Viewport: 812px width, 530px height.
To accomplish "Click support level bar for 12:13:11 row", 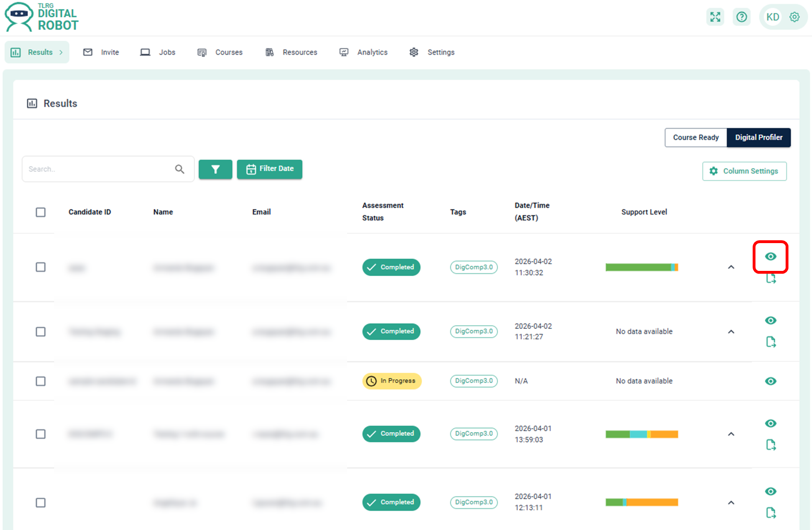I will coord(642,502).
